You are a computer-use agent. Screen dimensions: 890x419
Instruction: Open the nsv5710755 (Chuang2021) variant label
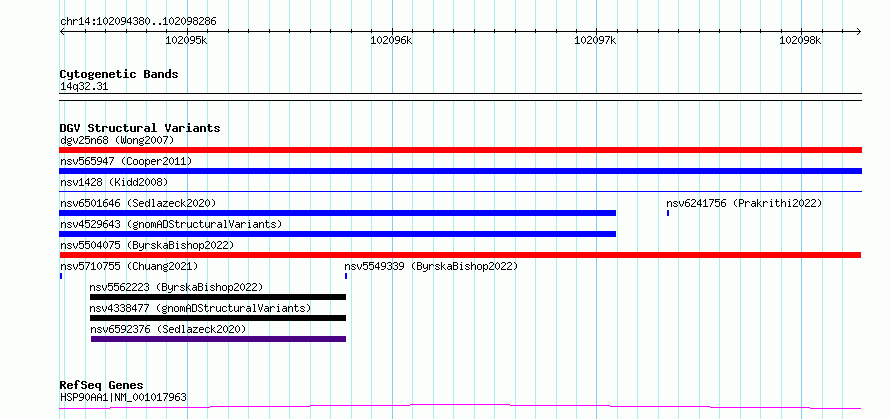tap(129, 266)
